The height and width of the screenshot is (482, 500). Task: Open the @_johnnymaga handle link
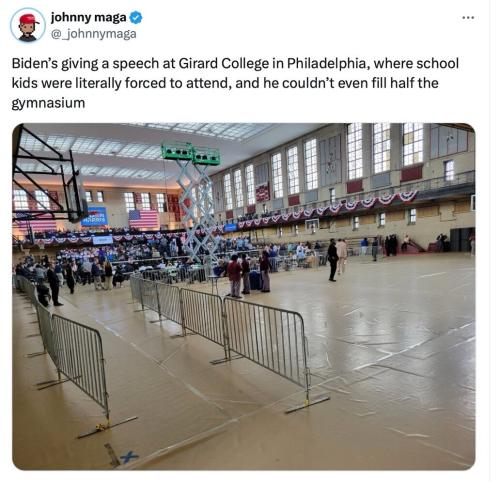(x=93, y=34)
